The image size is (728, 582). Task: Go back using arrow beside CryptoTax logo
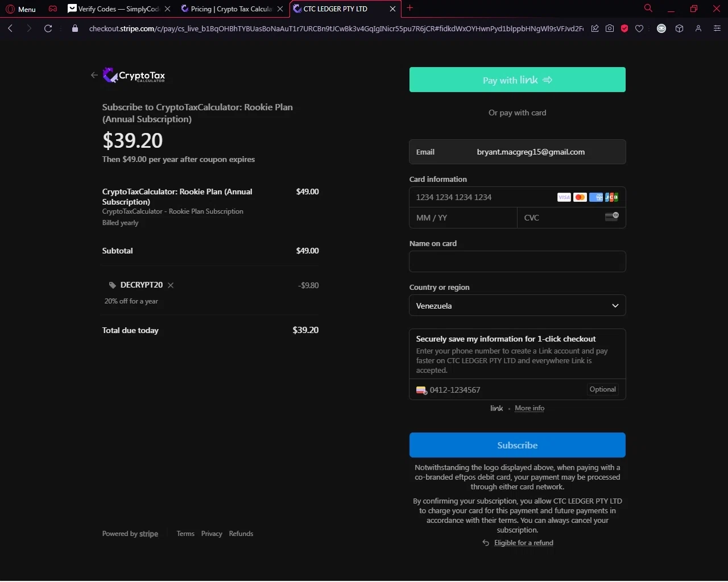pos(94,75)
